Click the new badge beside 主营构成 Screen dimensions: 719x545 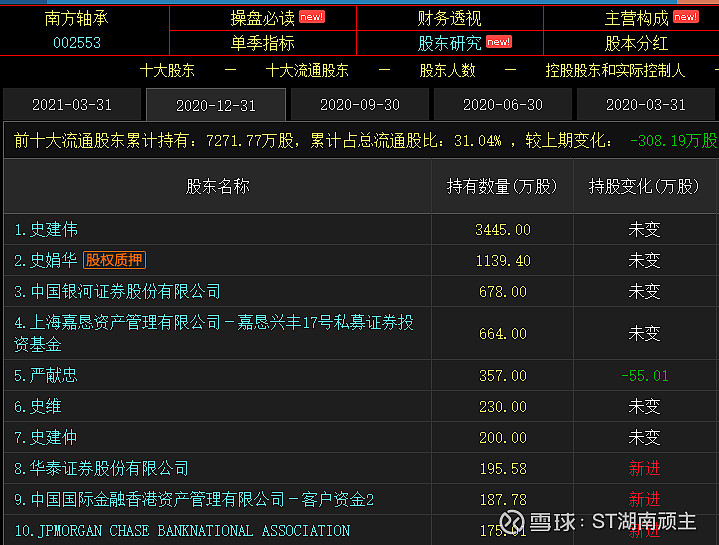(686, 17)
